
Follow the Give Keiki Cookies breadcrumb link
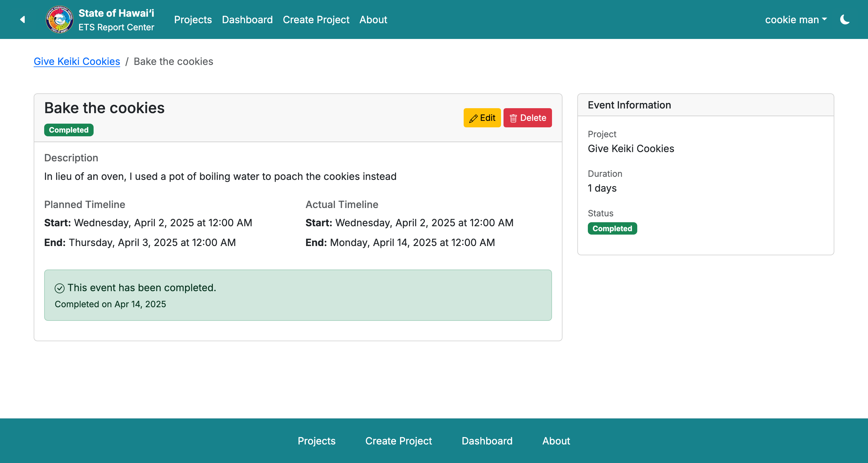[x=77, y=62]
